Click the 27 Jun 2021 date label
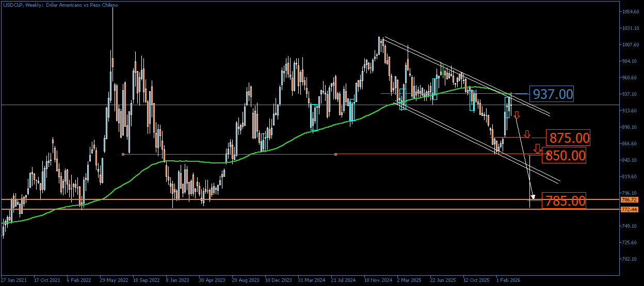The height and width of the screenshot is (286, 644). tap(14, 280)
